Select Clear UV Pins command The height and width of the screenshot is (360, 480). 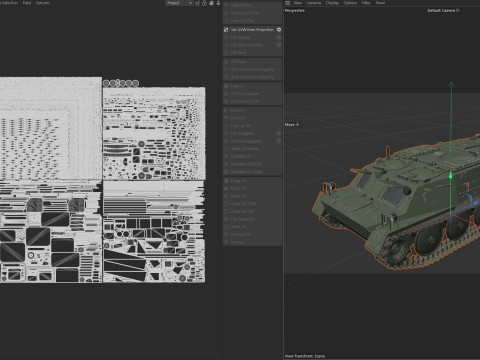click(252, 21)
